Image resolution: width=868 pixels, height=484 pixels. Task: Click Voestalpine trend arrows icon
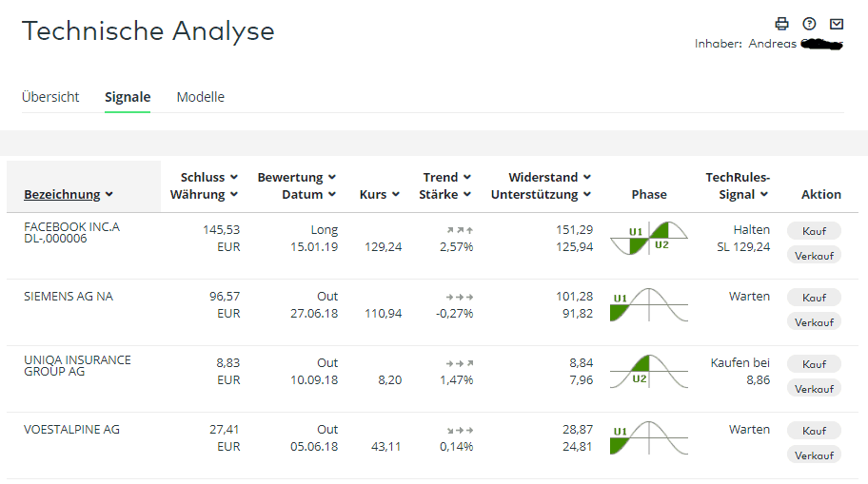coord(460,430)
